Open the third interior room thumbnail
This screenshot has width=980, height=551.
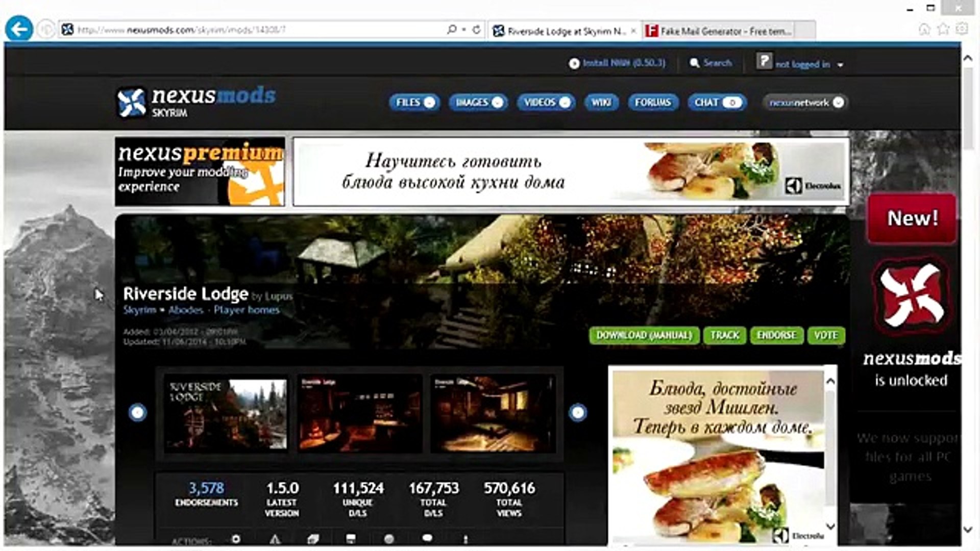pyautogui.click(x=493, y=414)
